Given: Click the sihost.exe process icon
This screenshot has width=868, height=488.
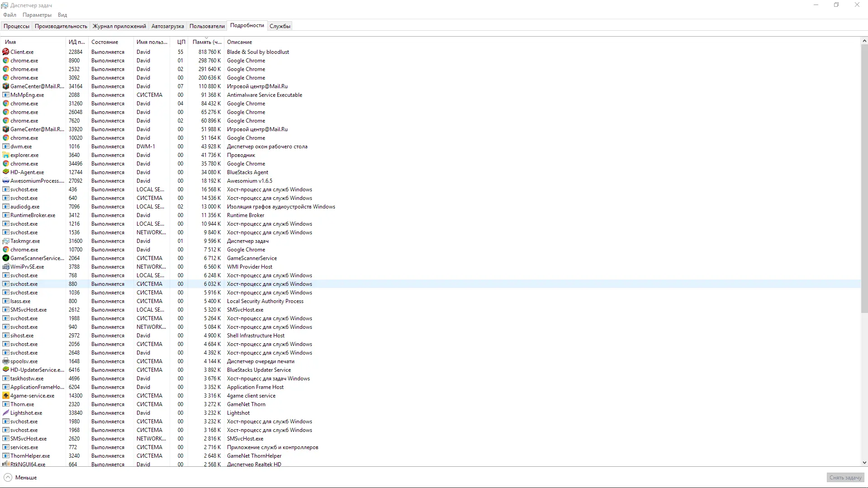Looking at the screenshot, I should (x=6, y=336).
